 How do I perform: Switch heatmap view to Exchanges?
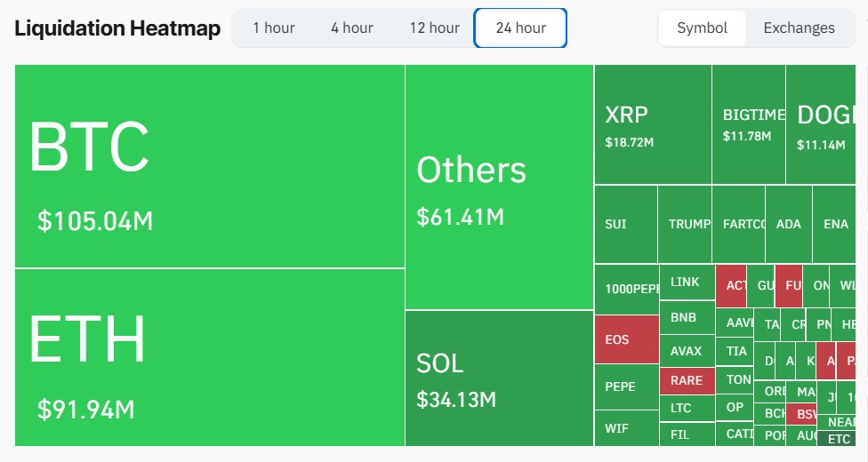point(799,28)
